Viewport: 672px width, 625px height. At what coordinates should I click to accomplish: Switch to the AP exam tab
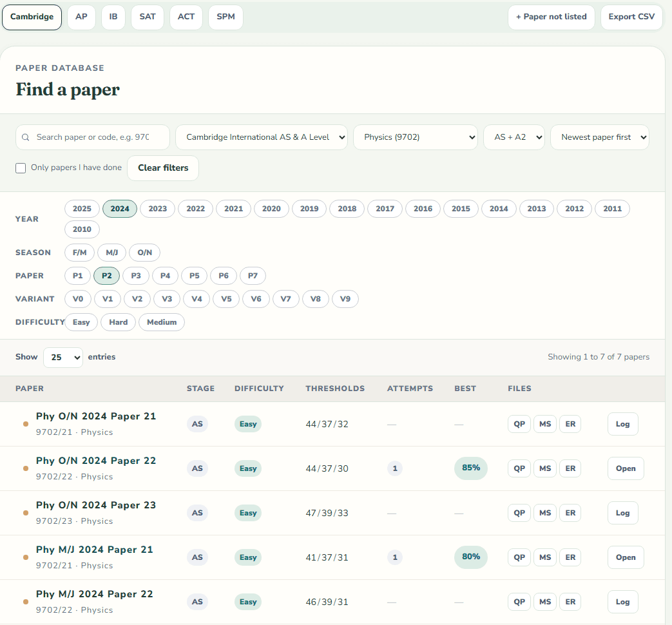81,17
